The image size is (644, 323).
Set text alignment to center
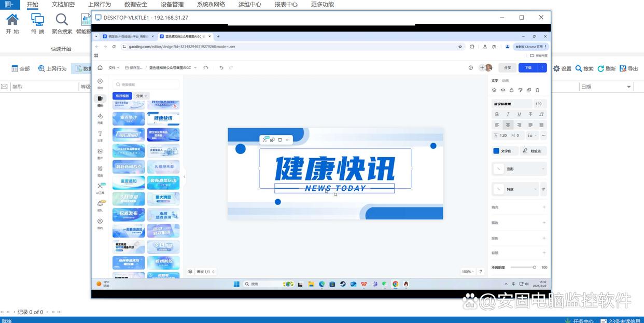pyautogui.click(x=508, y=125)
